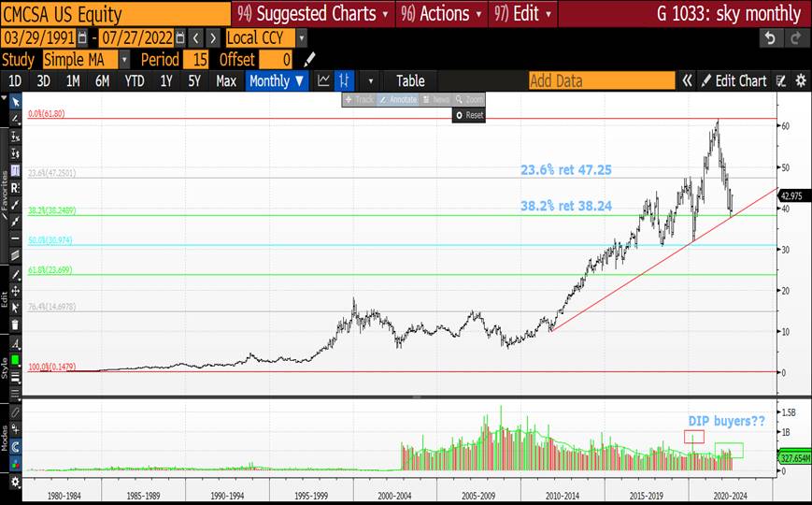
Task: Open the Monthly periodicity dropdown
Action: pos(277,80)
